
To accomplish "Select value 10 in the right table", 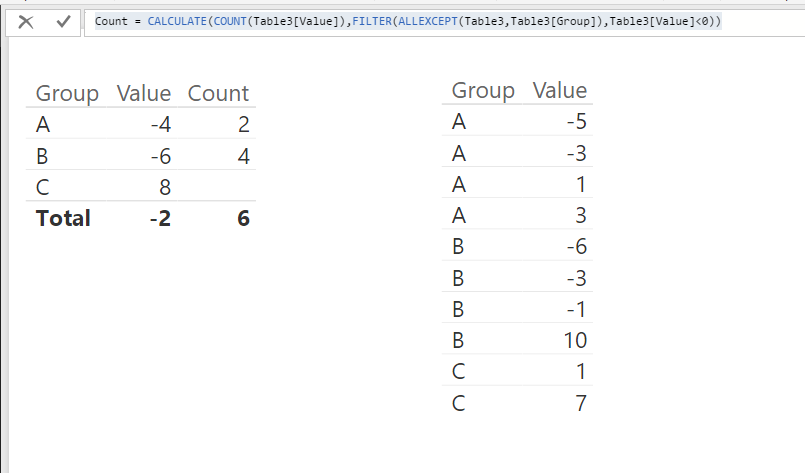I will click(575, 340).
